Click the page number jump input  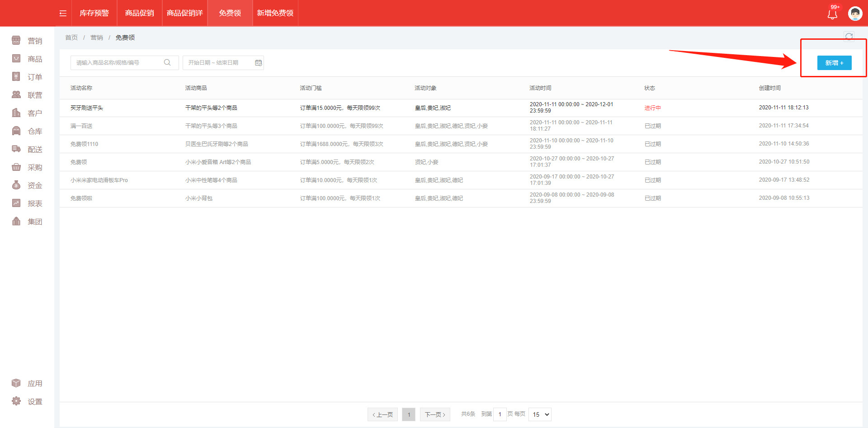500,414
